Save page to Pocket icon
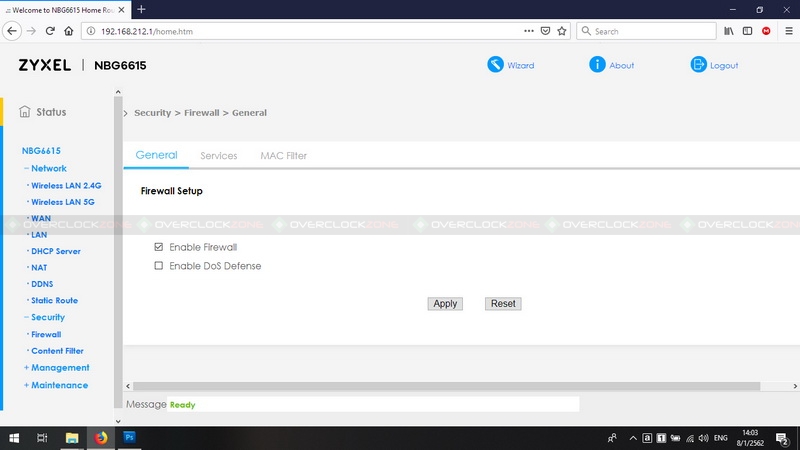The image size is (800, 450). click(x=545, y=31)
